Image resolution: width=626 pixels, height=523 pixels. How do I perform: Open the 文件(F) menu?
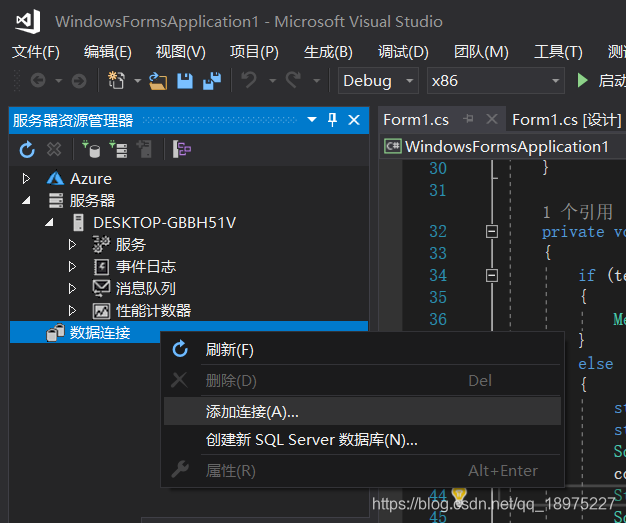tap(36, 52)
